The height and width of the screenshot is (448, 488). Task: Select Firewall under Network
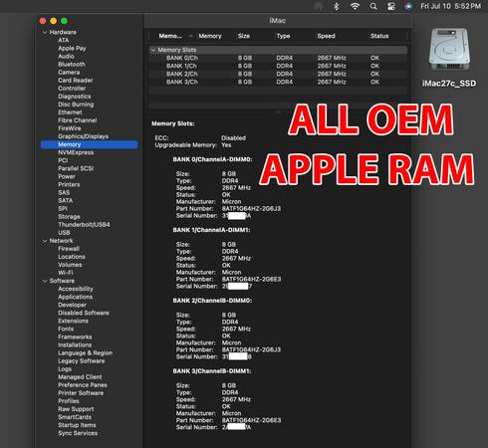click(69, 249)
